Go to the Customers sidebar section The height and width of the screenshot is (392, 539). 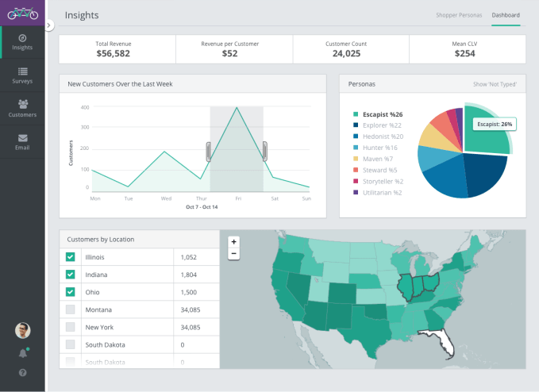22,108
